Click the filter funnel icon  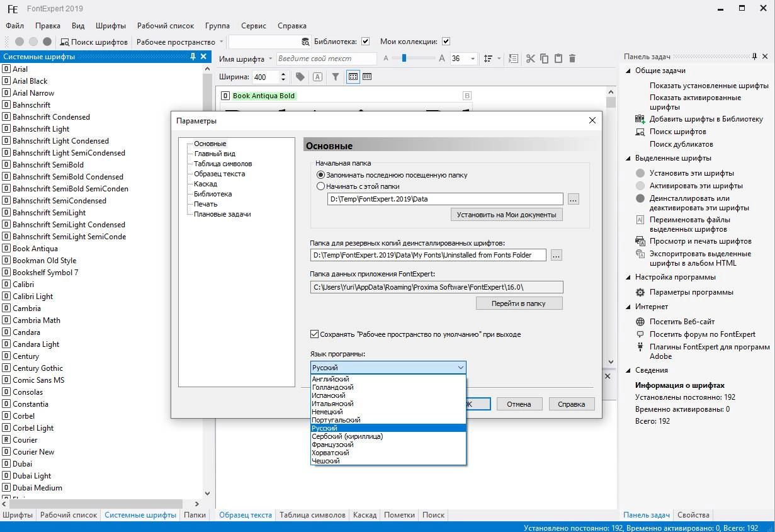click(336, 77)
